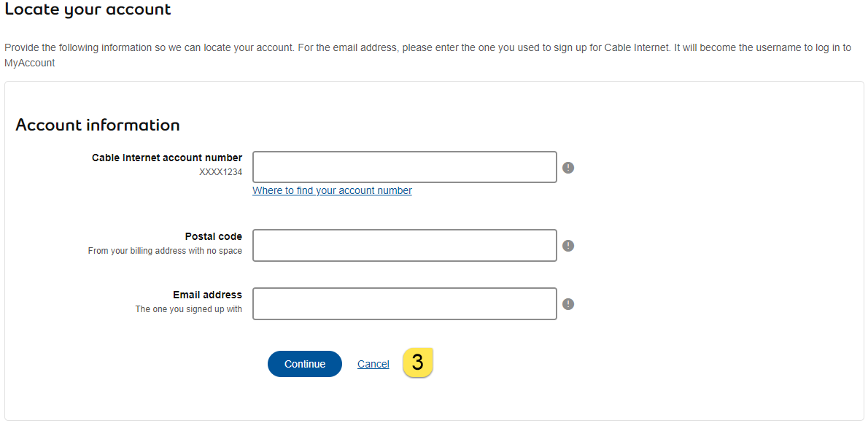Select the Cable Internet account number input field
Viewport: 868px width, 423px height.
tap(404, 167)
